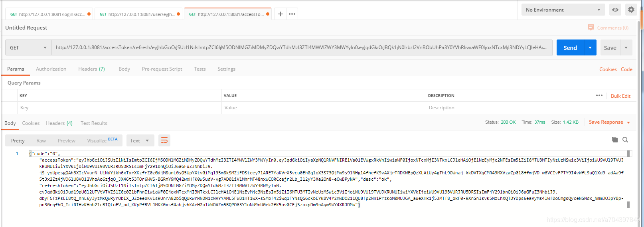This screenshot has width=644, height=227.
Task: Click the Bulk Edit link
Action: pyautogui.click(x=620, y=96)
